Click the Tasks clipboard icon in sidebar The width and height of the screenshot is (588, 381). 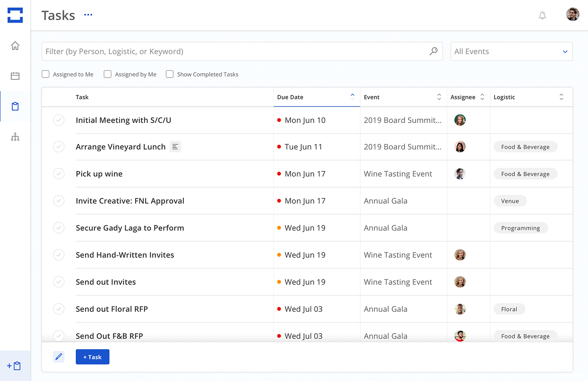(x=15, y=106)
